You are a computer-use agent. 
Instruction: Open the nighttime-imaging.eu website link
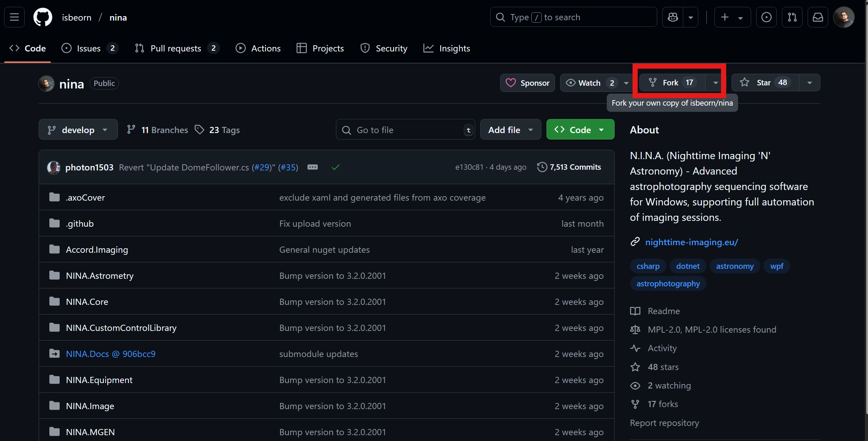coord(691,242)
